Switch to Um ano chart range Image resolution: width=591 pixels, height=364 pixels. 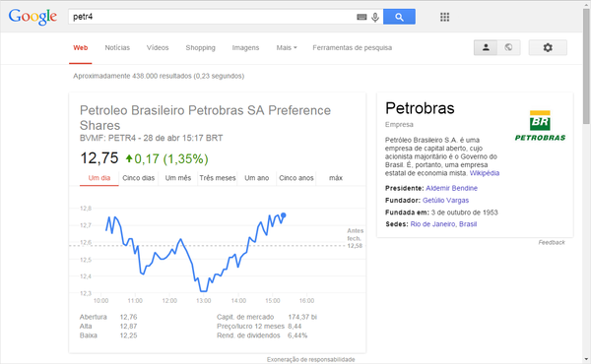pyautogui.click(x=257, y=178)
